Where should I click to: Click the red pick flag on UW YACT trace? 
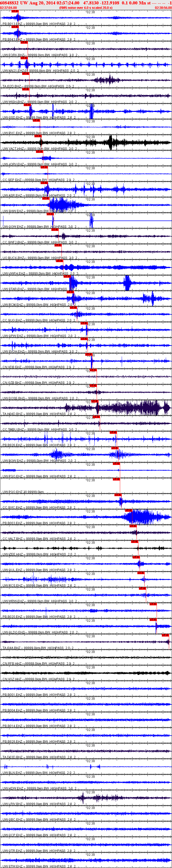[x=38, y=136]
